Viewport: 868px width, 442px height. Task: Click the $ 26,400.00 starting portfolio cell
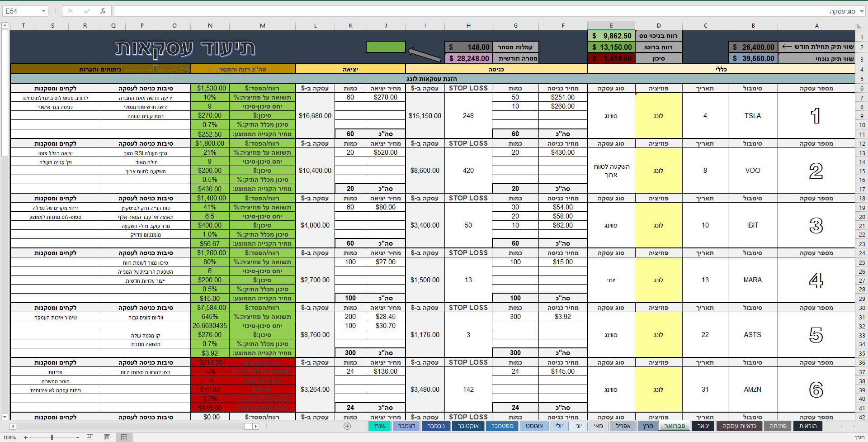click(x=753, y=47)
